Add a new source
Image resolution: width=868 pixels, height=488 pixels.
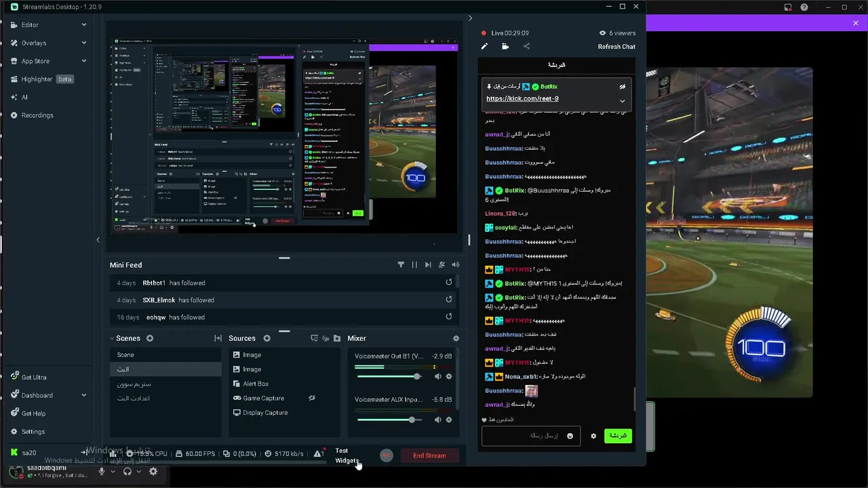pyautogui.click(x=267, y=338)
